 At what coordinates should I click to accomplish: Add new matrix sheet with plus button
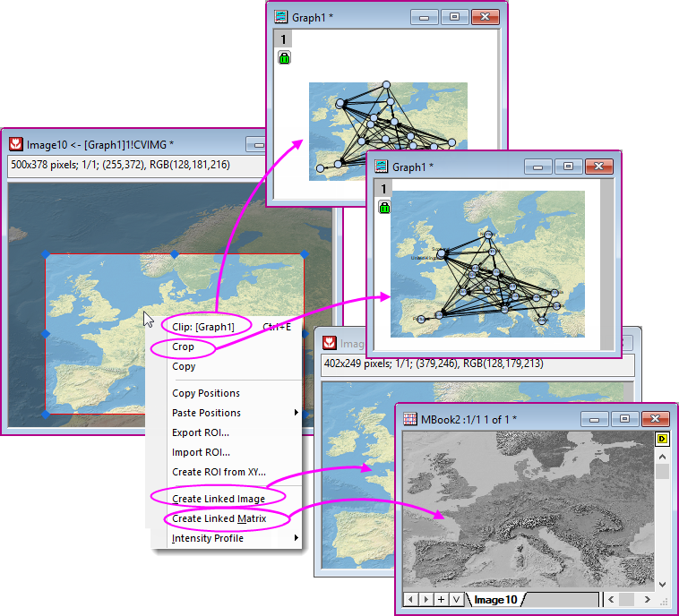pyautogui.click(x=441, y=600)
